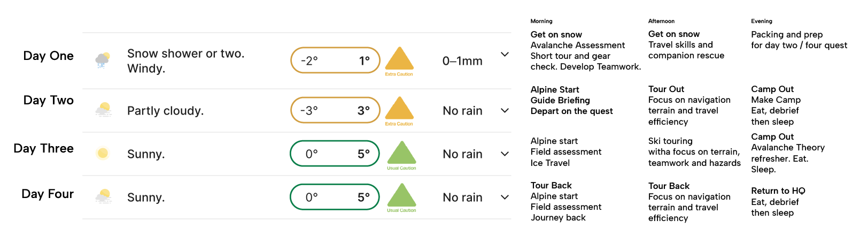The width and height of the screenshot is (868, 251).
Task: Expand the Day Four forecast chevron
Action: (505, 197)
